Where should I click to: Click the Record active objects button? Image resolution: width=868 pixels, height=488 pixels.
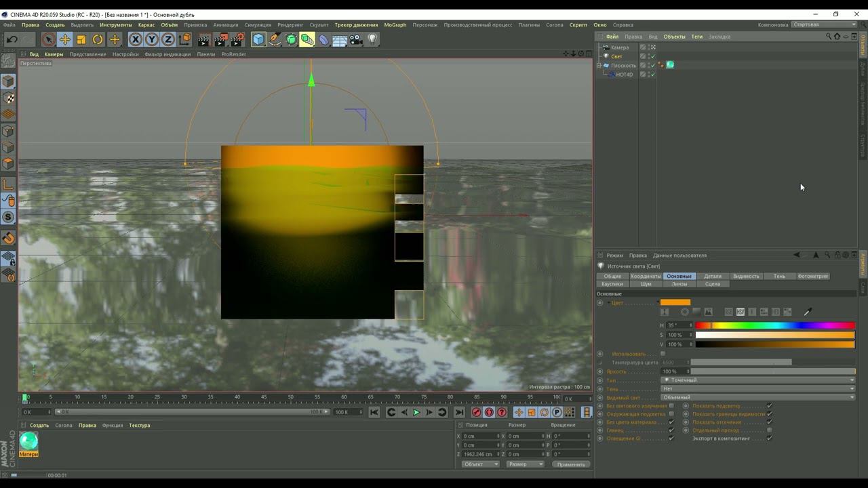476,412
